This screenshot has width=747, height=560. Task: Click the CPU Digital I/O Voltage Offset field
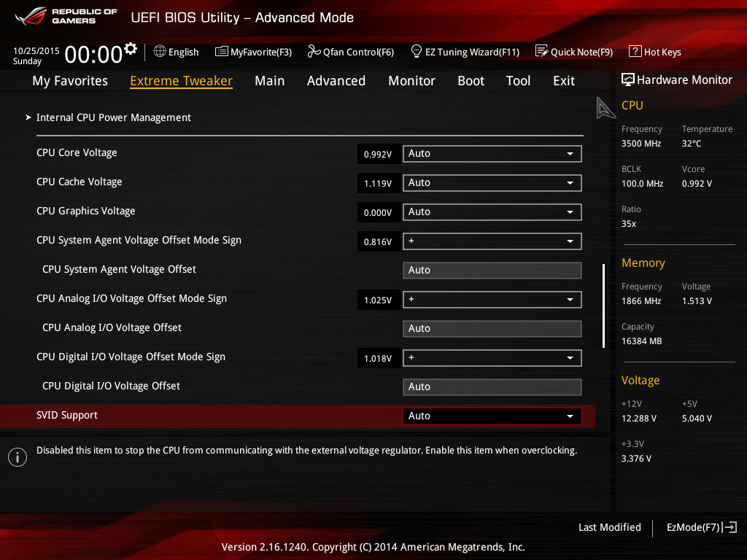click(x=492, y=387)
